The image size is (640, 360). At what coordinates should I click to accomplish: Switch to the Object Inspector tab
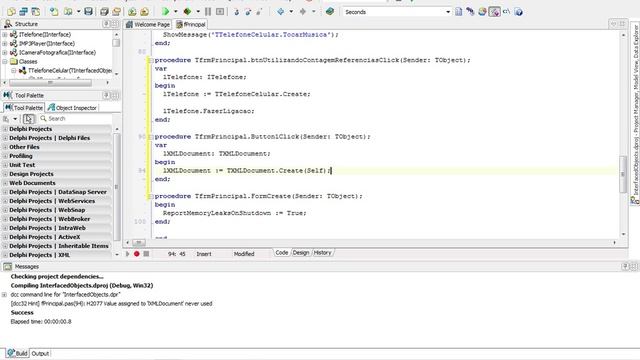click(72, 108)
